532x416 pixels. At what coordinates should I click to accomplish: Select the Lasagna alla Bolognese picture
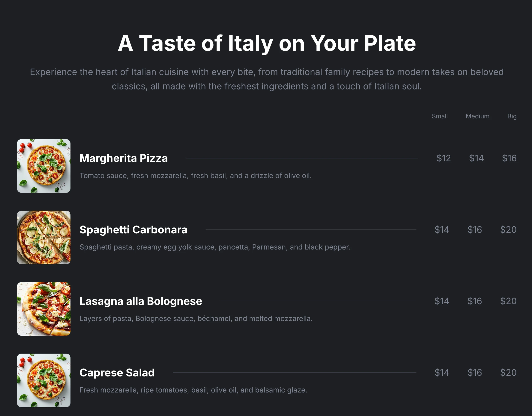click(44, 309)
